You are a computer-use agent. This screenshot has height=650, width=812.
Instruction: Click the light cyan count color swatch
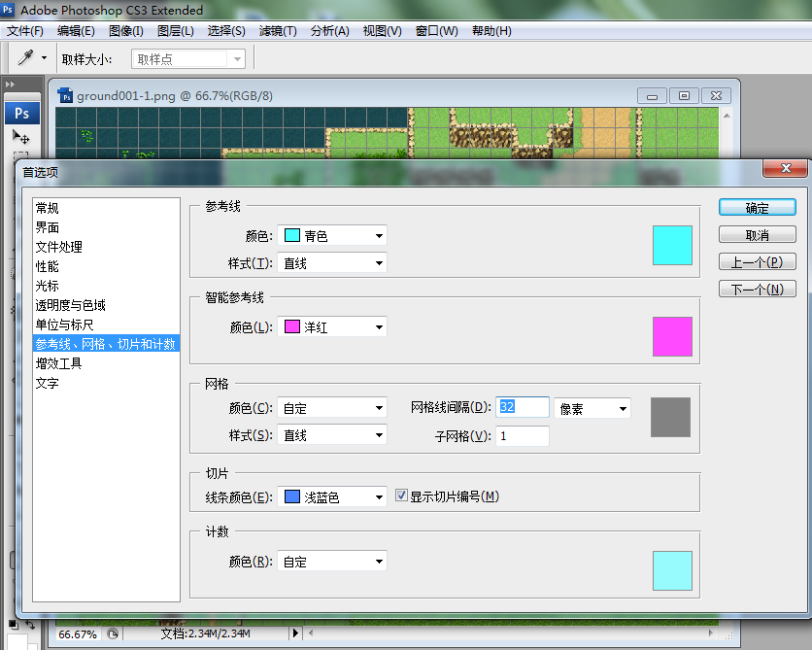tap(672, 570)
